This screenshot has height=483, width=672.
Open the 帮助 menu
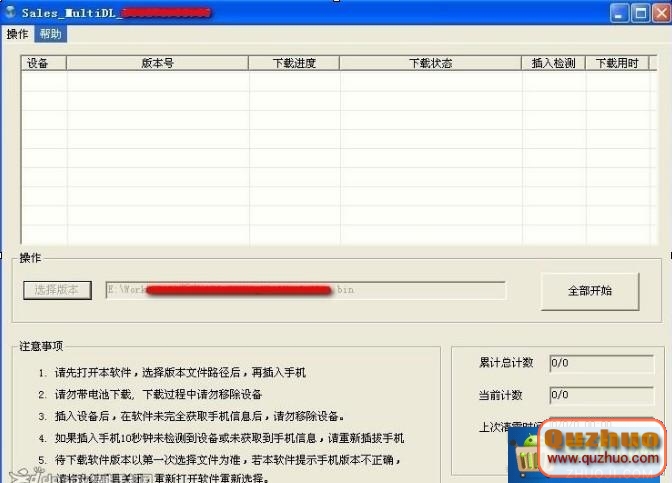pyautogui.click(x=51, y=34)
